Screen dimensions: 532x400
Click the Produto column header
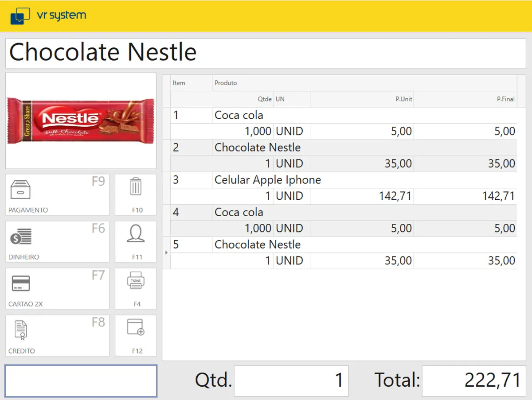point(364,83)
